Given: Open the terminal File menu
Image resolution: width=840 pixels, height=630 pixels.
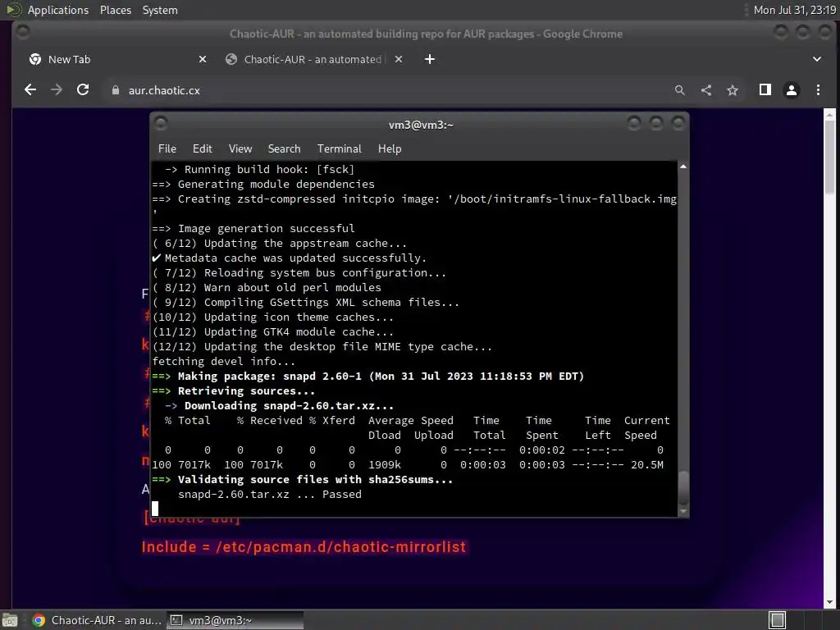Looking at the screenshot, I should pos(167,149).
